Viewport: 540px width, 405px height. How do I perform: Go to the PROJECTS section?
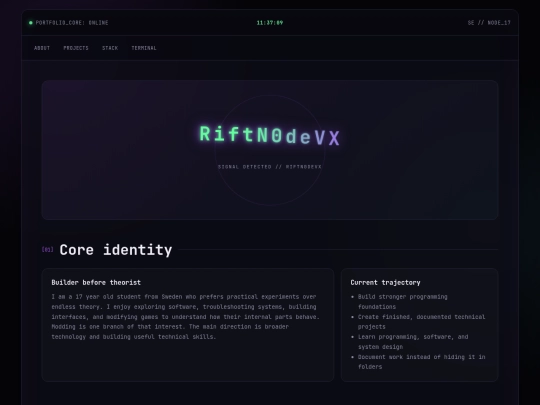click(76, 48)
